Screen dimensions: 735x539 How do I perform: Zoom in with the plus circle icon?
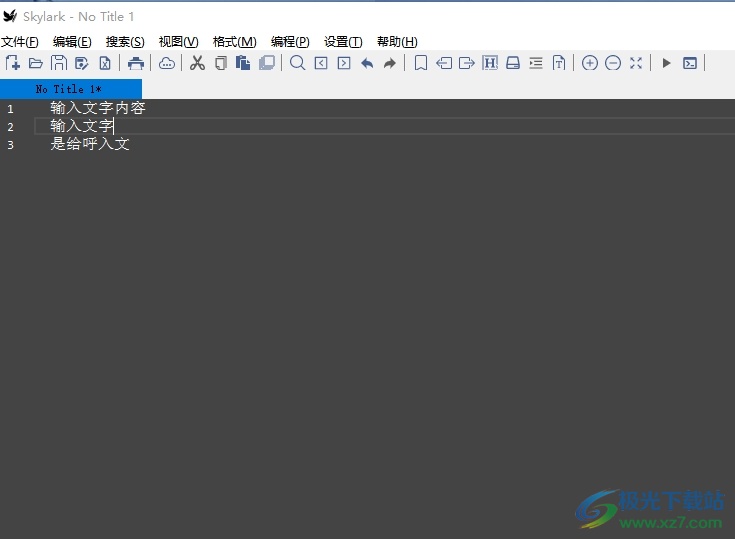[590, 63]
